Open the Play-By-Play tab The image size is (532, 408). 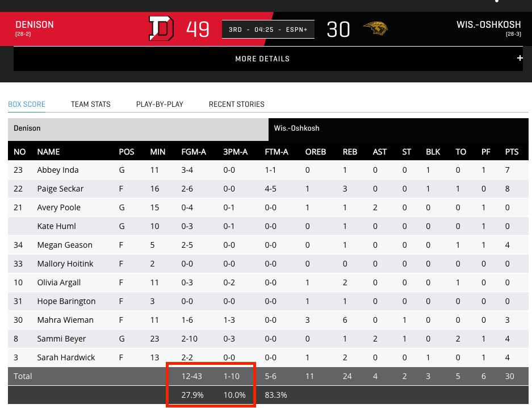coord(160,104)
